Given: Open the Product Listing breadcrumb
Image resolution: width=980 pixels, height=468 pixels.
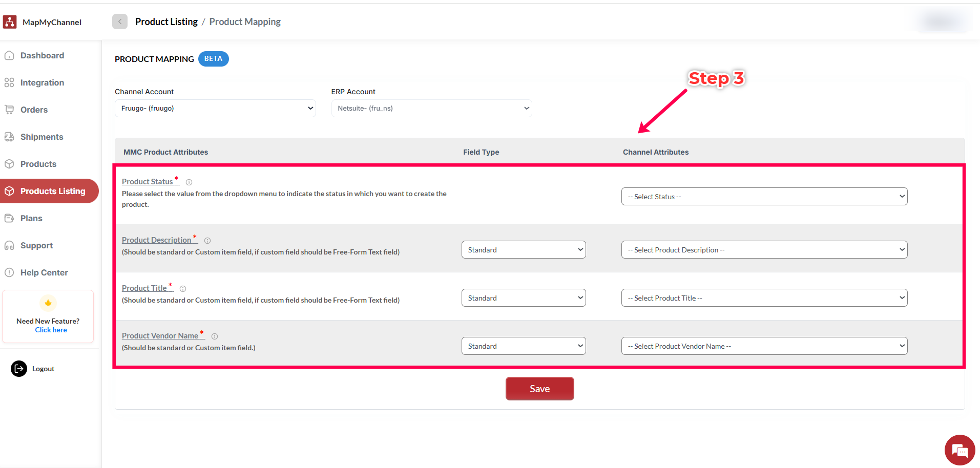Looking at the screenshot, I should pyautogui.click(x=166, y=22).
